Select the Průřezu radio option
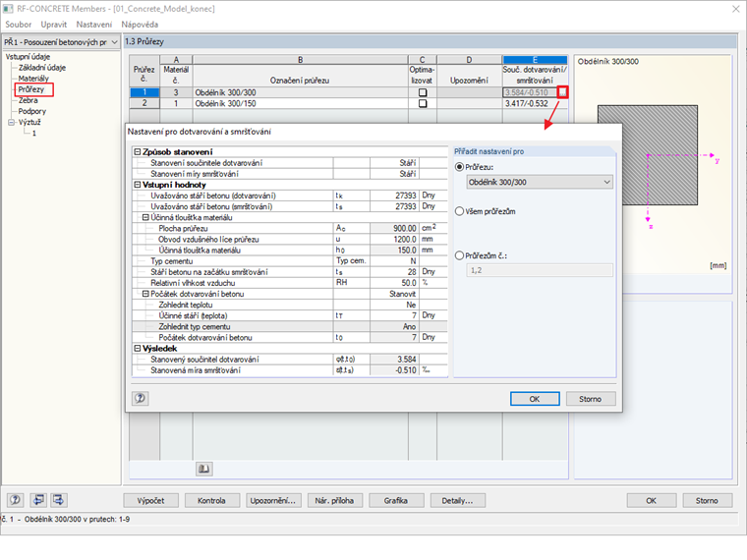Viewport: 747px width, 560px height. click(459, 167)
